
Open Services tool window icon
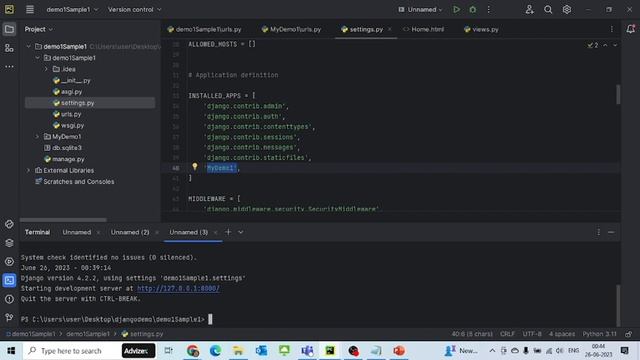pyautogui.click(x=9, y=262)
